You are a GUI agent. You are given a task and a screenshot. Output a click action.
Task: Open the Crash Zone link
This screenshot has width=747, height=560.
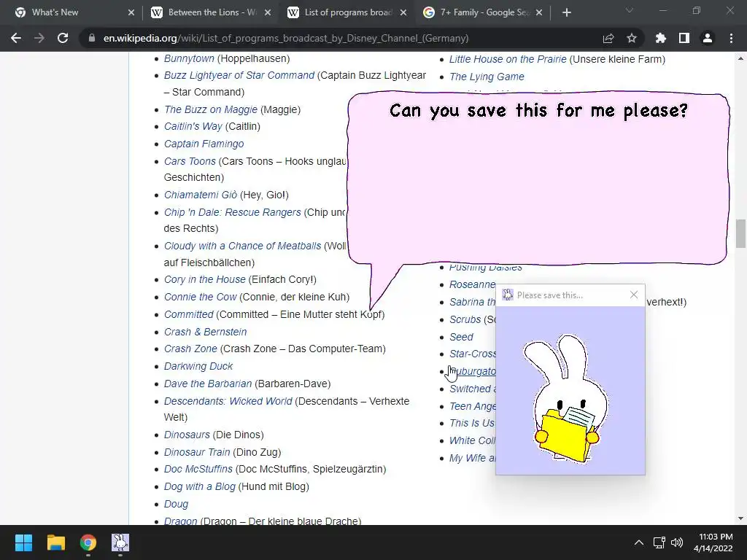(x=190, y=349)
